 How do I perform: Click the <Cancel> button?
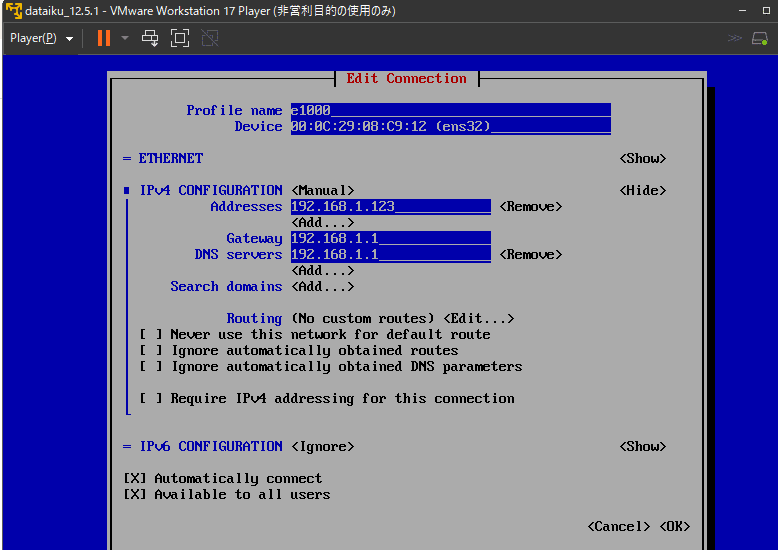click(618, 526)
